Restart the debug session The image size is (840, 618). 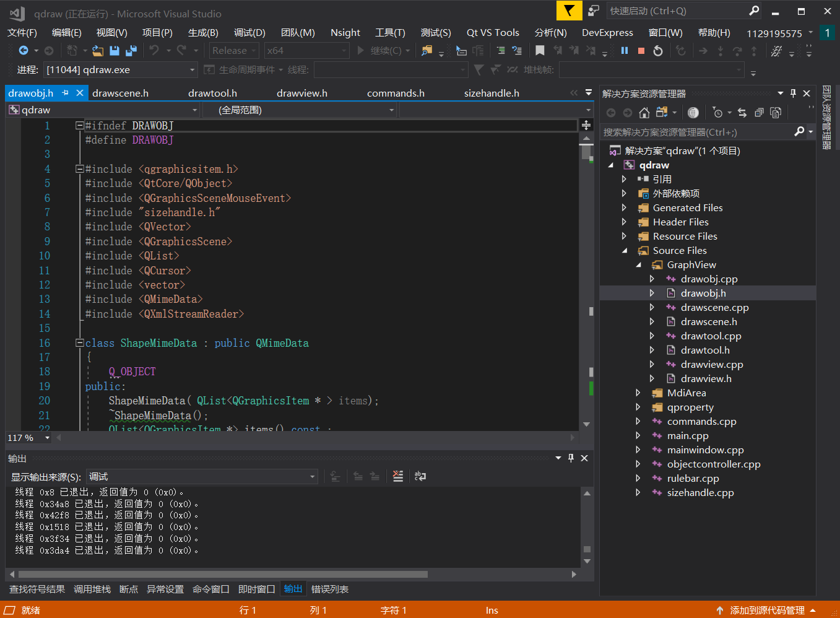[658, 51]
